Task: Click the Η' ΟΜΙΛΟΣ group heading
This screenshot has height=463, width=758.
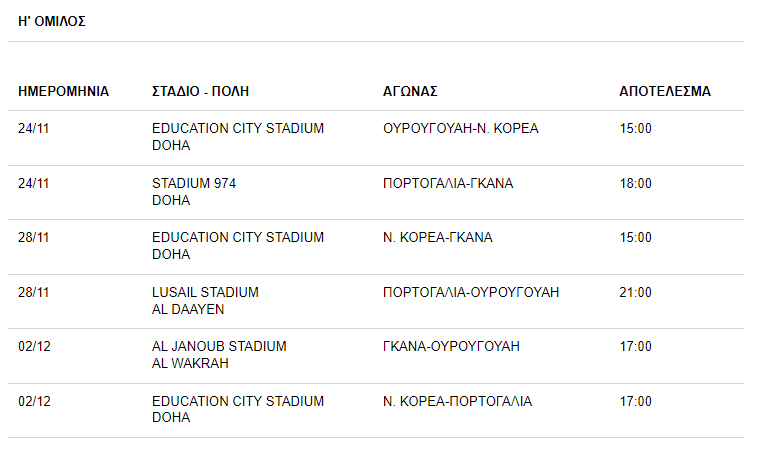Action: (52, 21)
